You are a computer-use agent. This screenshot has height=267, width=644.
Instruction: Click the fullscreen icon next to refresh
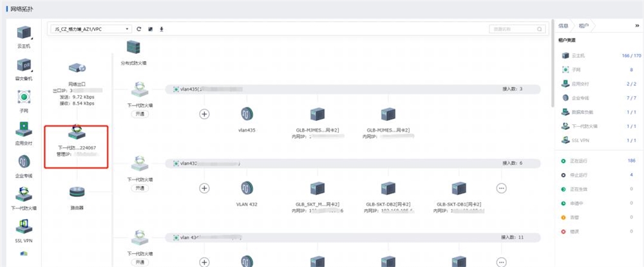(x=150, y=29)
